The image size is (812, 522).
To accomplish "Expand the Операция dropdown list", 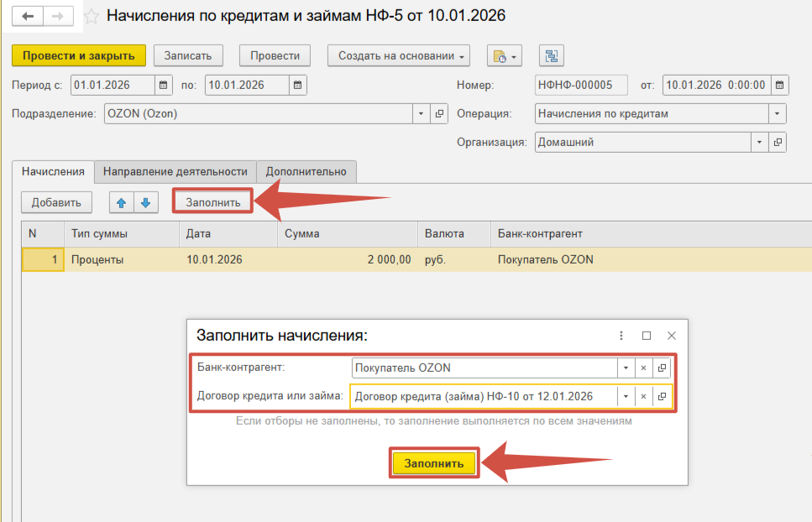I will 778,113.
